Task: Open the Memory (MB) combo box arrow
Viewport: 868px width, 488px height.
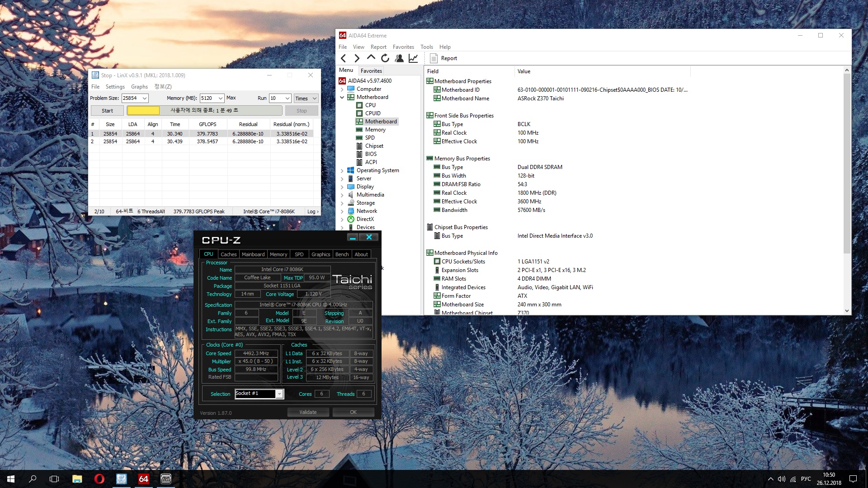Action: (x=220, y=99)
